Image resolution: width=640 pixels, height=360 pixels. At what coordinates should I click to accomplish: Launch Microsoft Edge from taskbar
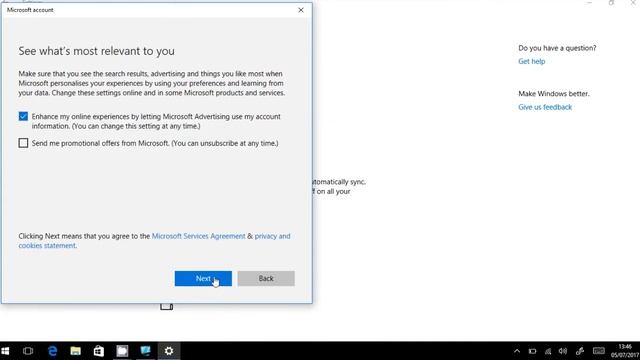click(53, 351)
